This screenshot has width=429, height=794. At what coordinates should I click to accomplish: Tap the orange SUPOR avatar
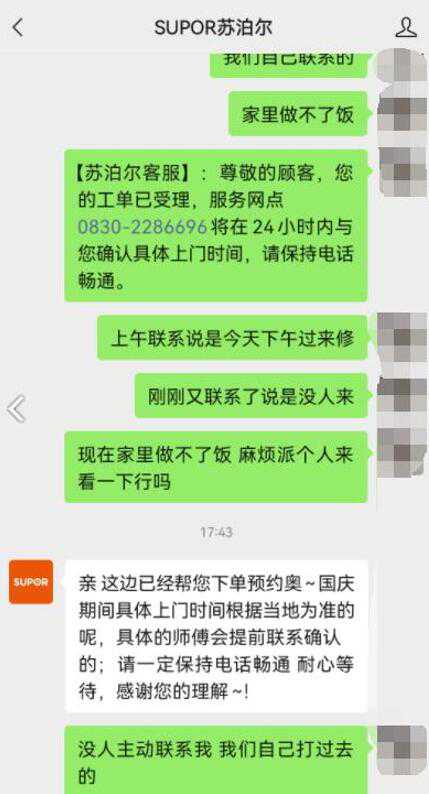(x=31, y=582)
